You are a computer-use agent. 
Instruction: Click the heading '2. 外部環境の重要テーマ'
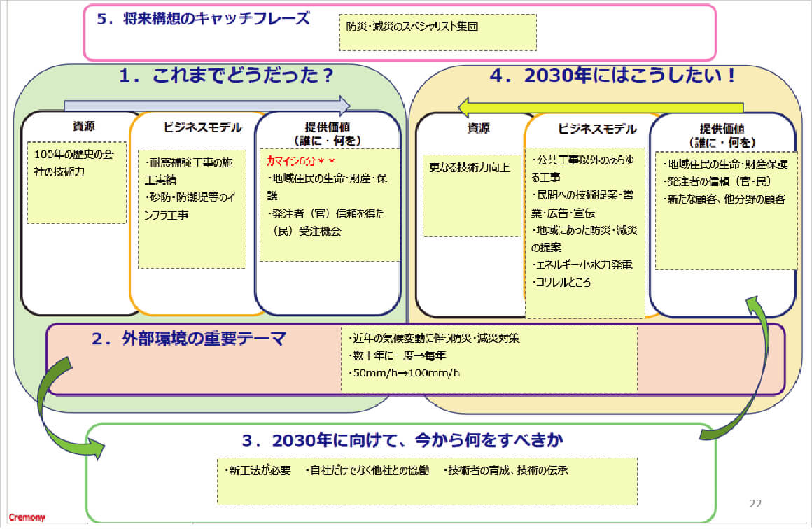[188, 338]
